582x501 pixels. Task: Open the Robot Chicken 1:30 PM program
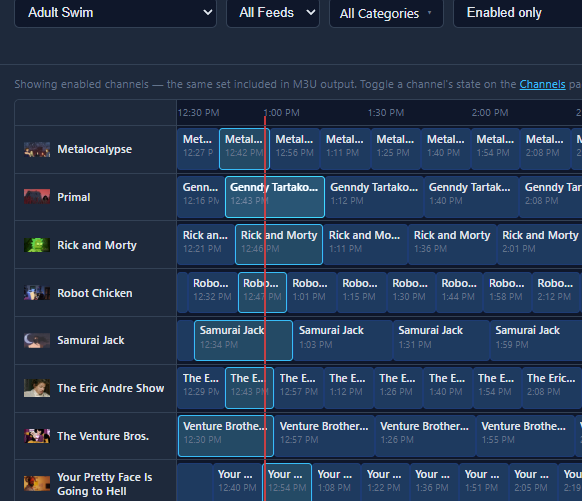coord(411,292)
